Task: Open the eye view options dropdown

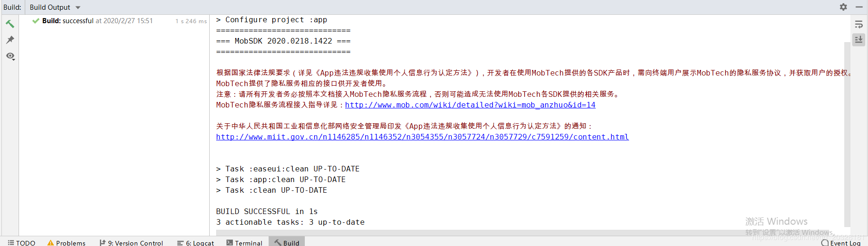Action: [x=10, y=56]
